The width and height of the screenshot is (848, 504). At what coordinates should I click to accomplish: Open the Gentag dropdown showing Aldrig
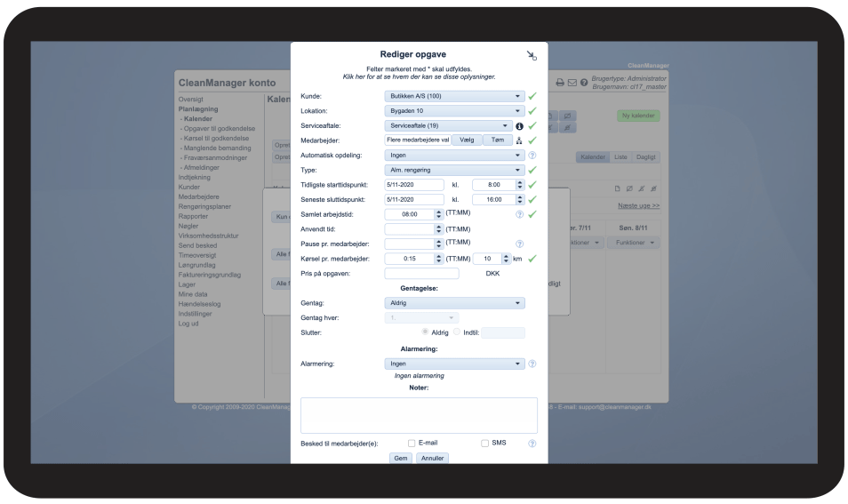click(454, 303)
